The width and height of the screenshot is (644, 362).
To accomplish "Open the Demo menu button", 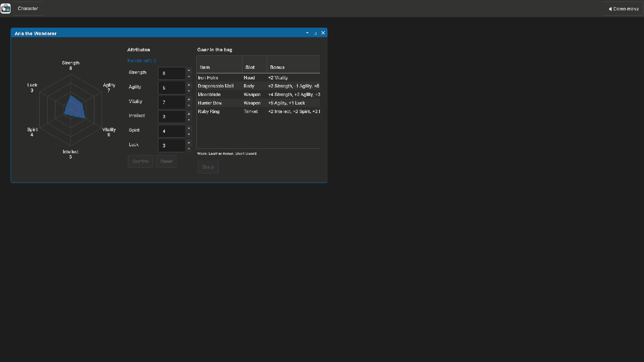I will (x=623, y=9).
